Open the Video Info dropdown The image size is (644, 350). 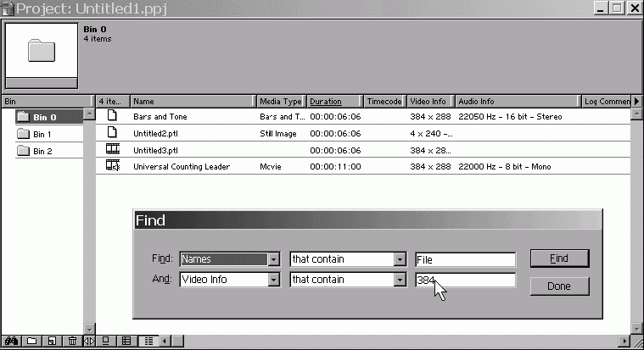pyautogui.click(x=273, y=280)
